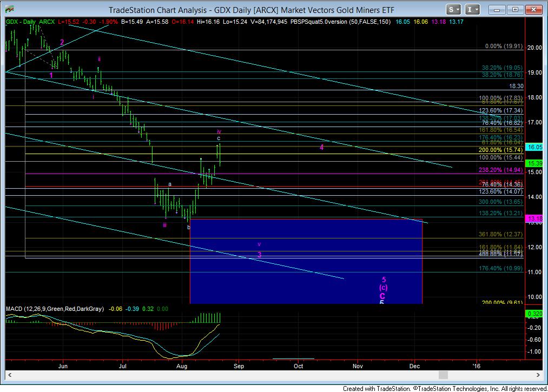Image resolution: width=548 pixels, height=392 pixels.
Task: Select the wave label "v" inside the blue box
Action: click(259, 244)
